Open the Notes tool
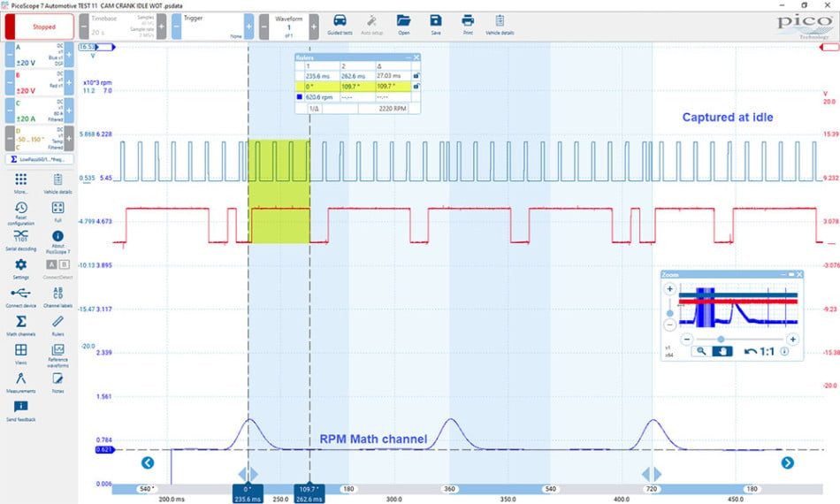 [57, 382]
